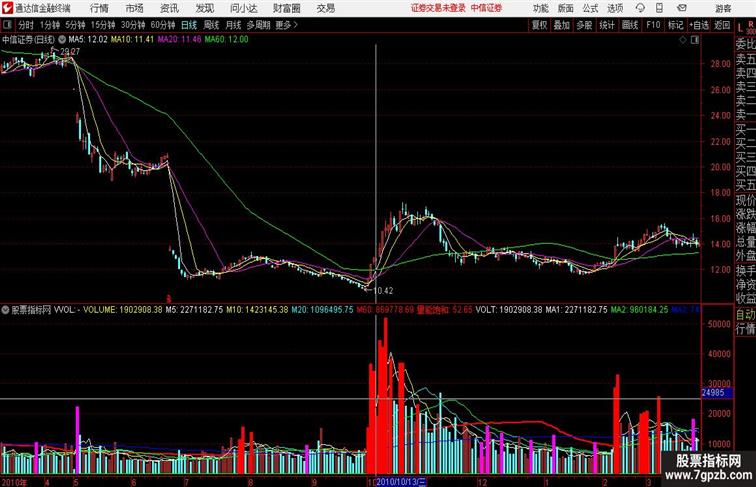Click the 叠加 overlay button
The image size is (756, 487).
562,25
